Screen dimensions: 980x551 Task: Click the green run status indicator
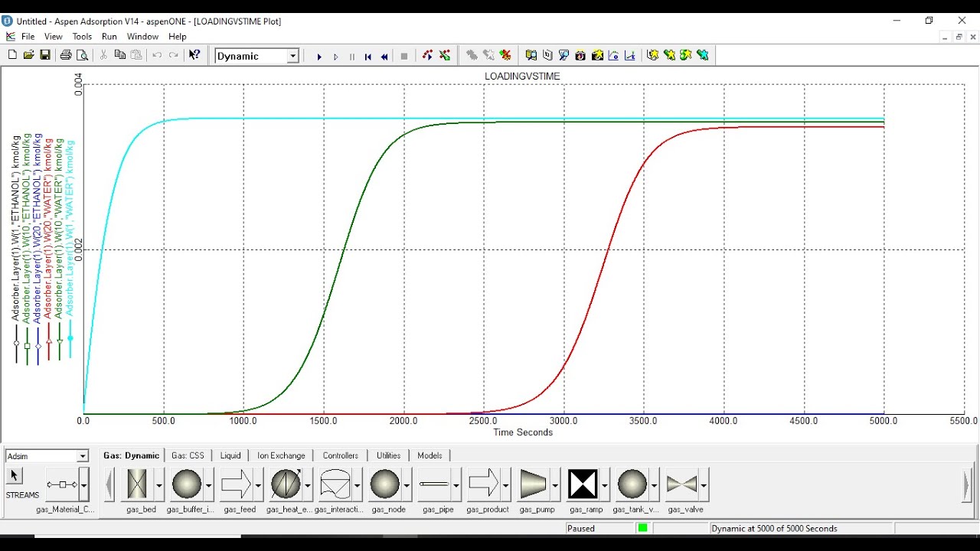coord(642,528)
